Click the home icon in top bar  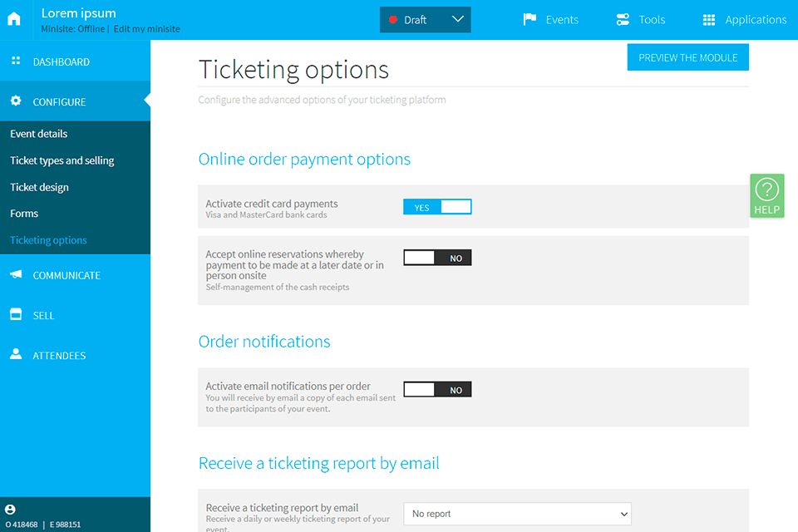click(14, 19)
